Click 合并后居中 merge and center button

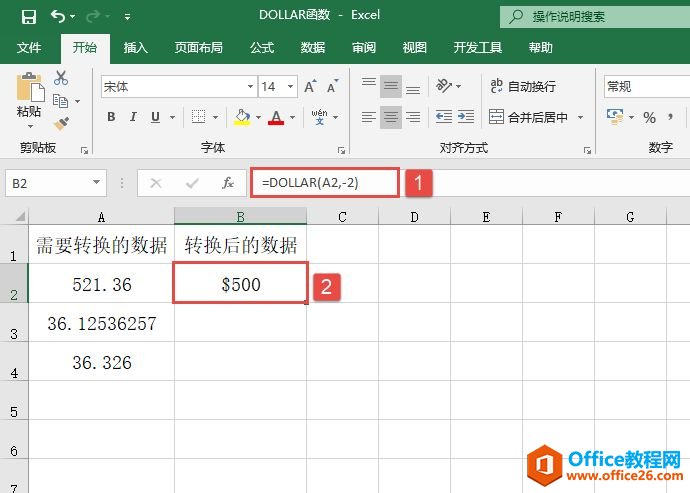[x=529, y=117]
